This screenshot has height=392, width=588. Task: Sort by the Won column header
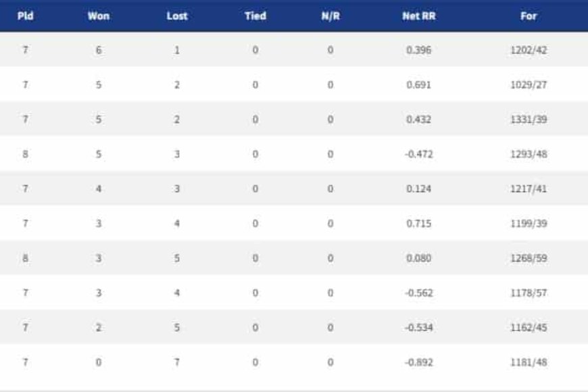click(x=99, y=16)
